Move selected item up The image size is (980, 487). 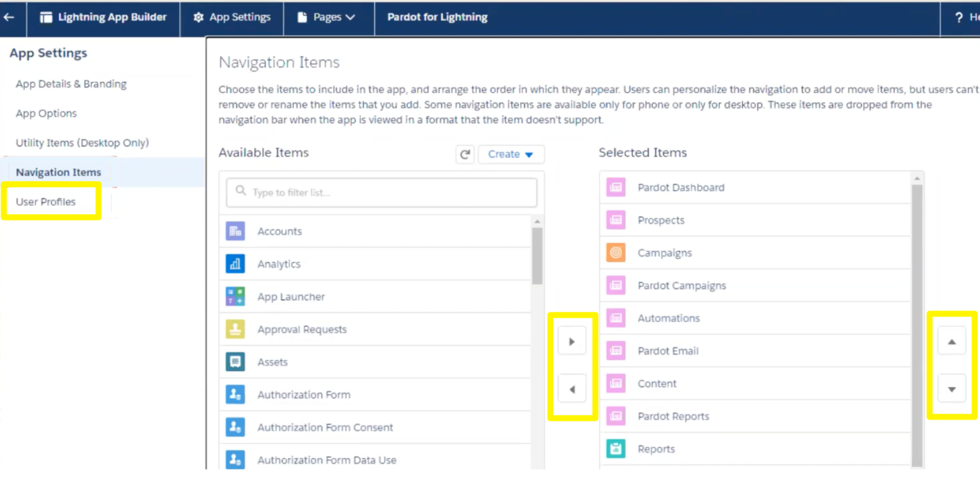952,342
